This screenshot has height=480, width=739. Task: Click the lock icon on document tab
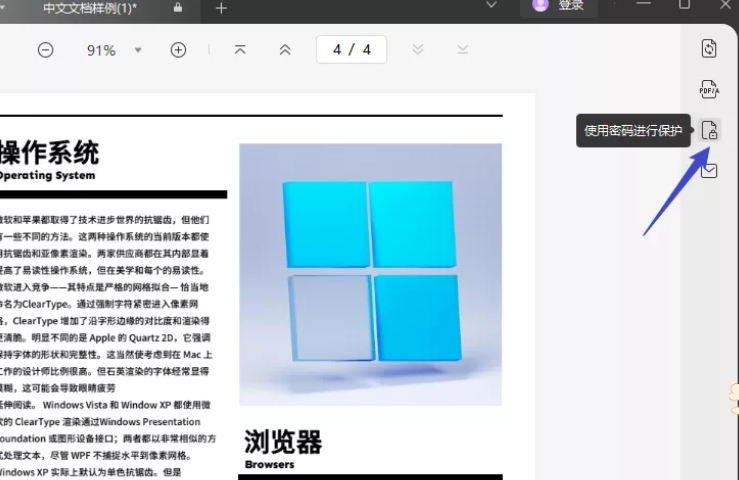coord(178,7)
